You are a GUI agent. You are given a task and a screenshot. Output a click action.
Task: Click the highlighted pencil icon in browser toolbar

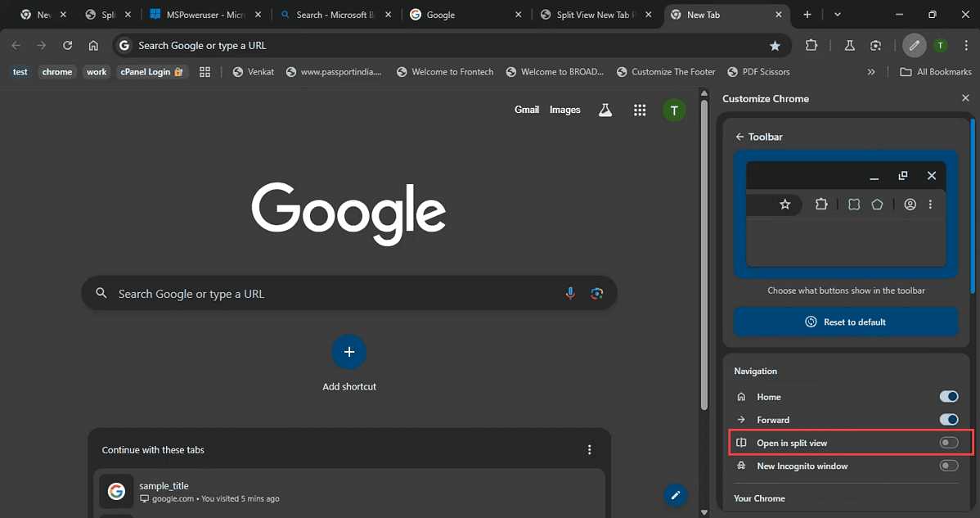coord(915,46)
